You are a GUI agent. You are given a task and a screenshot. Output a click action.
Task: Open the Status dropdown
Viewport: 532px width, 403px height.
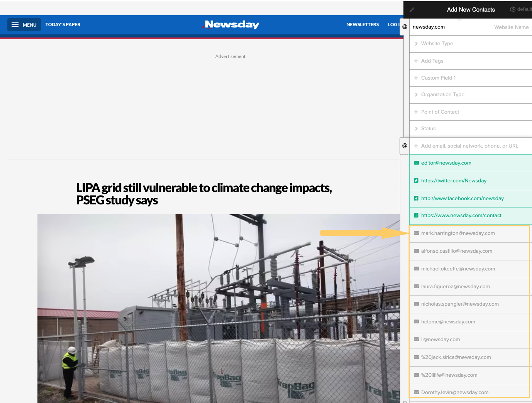click(428, 129)
